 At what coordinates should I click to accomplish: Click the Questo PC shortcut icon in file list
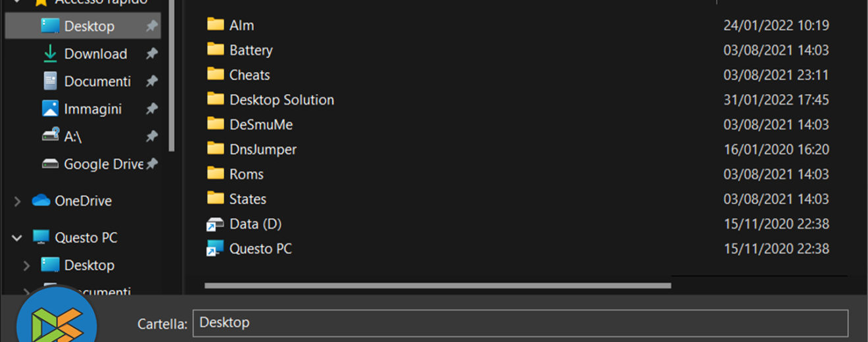coord(216,249)
